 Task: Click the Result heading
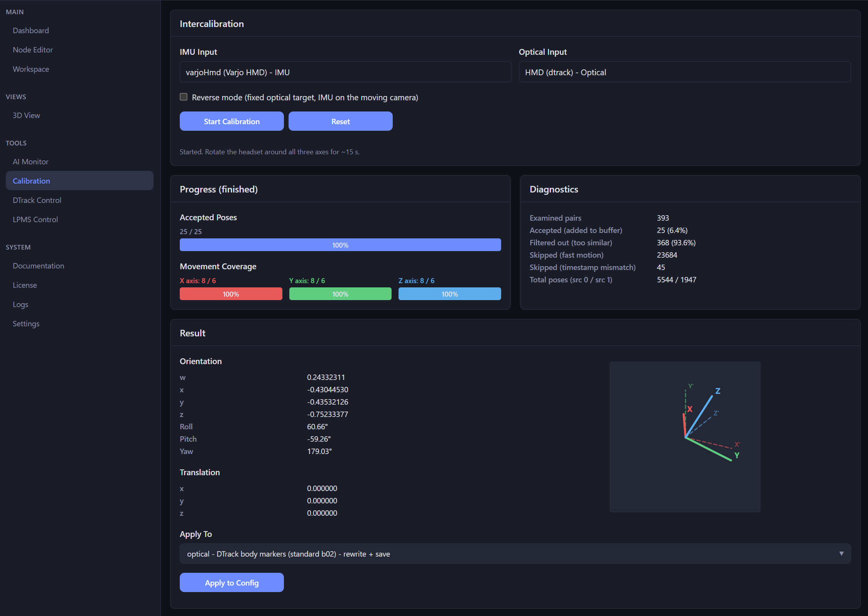click(x=193, y=333)
